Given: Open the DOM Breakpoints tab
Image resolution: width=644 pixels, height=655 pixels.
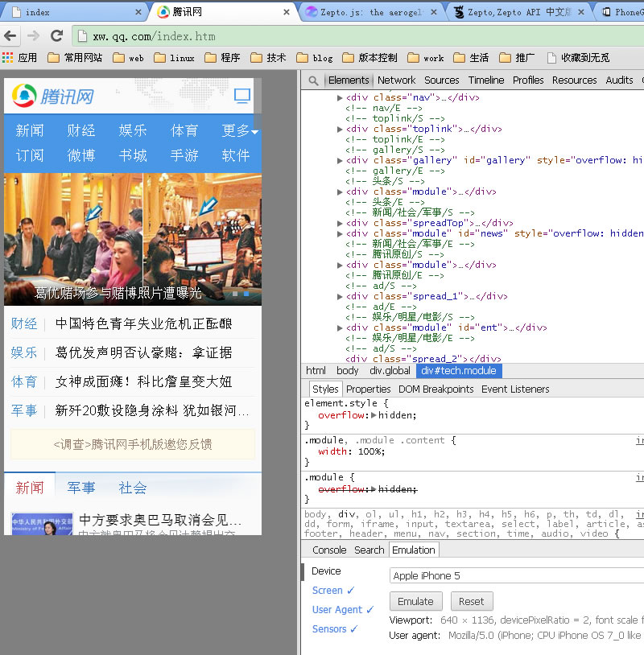Looking at the screenshot, I should (436, 389).
